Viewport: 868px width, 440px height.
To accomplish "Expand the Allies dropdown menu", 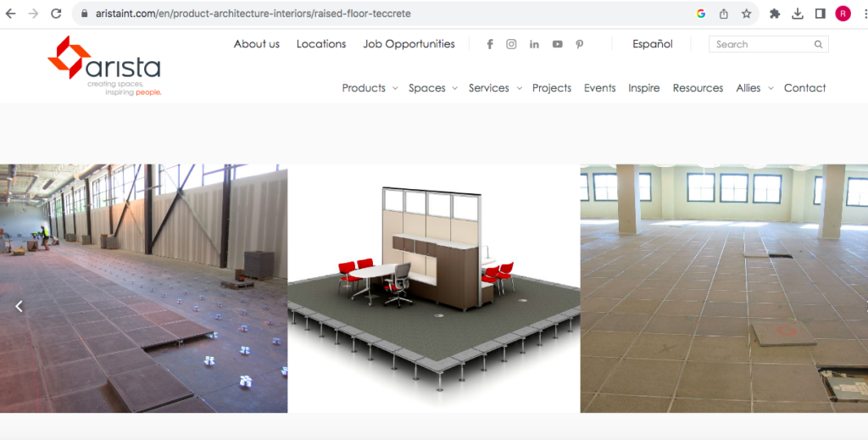I will coord(754,88).
